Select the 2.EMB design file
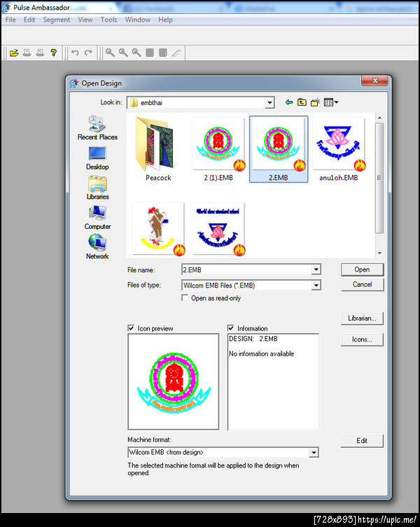This screenshot has height=527, width=420. (x=279, y=149)
